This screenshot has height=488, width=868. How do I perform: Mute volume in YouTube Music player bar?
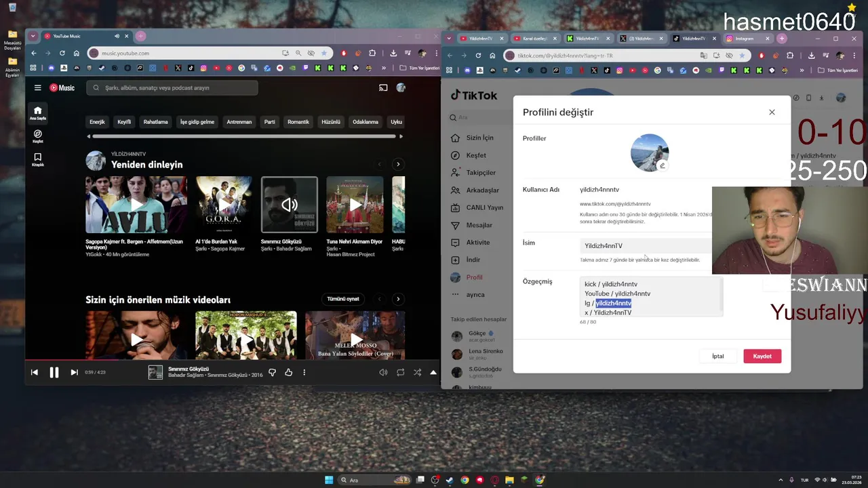pos(383,372)
